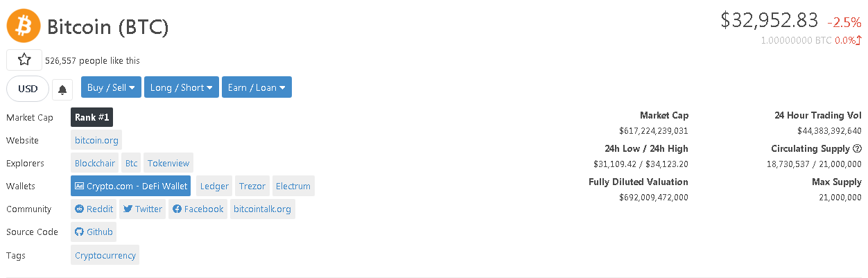
Task: Open the Tokenview explorer link
Action: [168, 163]
